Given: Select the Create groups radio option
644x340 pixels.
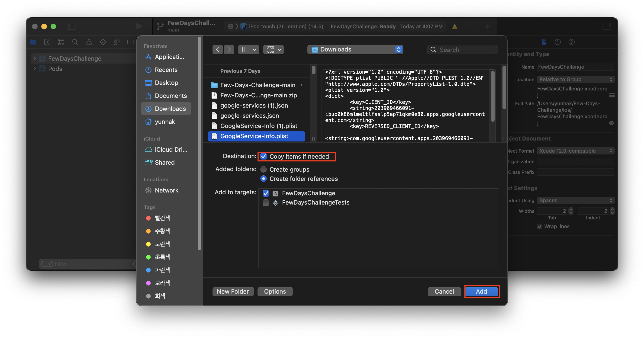Looking at the screenshot, I should pos(264,170).
